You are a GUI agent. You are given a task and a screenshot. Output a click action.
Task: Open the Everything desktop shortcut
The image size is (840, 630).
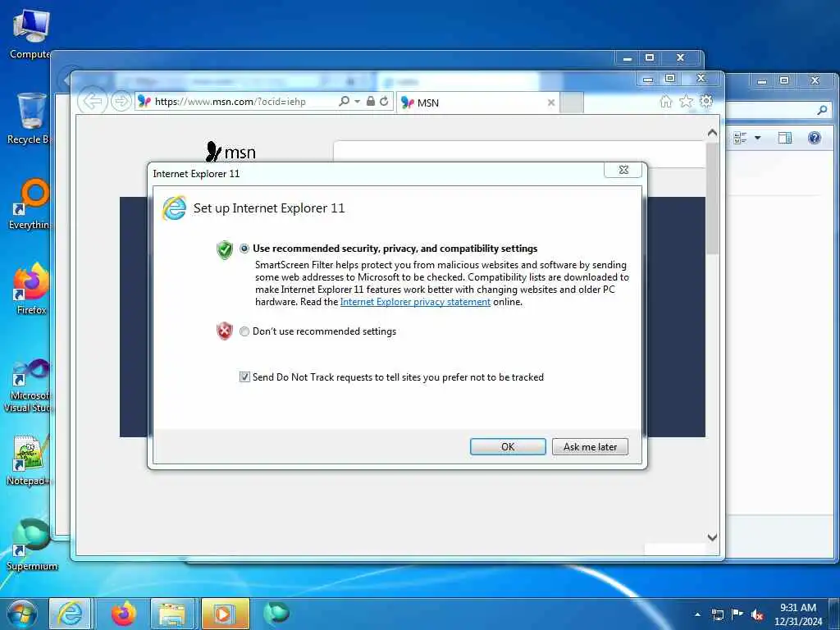(31, 203)
